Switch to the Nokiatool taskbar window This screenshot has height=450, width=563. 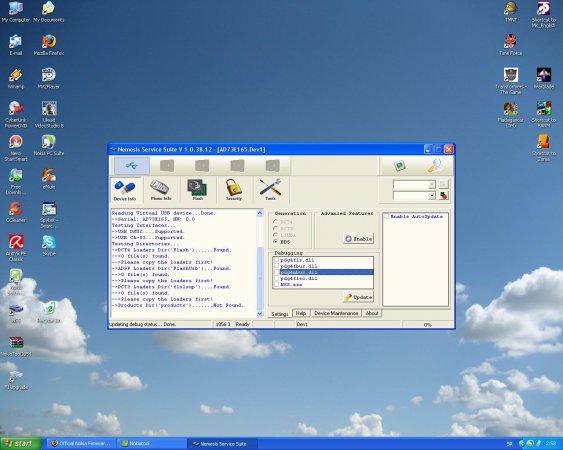tap(152, 444)
